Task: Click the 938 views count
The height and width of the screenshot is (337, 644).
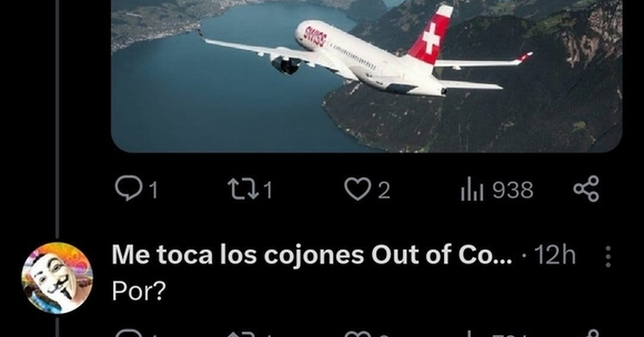Action: pyautogui.click(x=513, y=190)
